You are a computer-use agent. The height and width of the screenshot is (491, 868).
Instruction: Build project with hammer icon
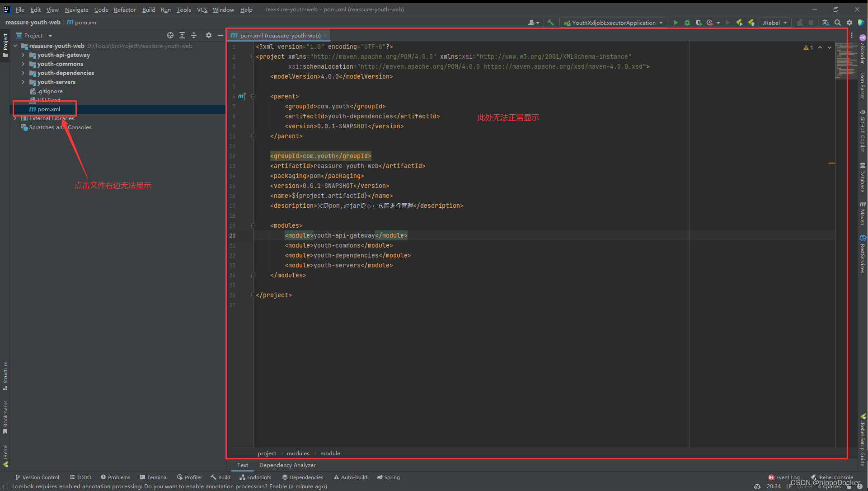coord(550,23)
